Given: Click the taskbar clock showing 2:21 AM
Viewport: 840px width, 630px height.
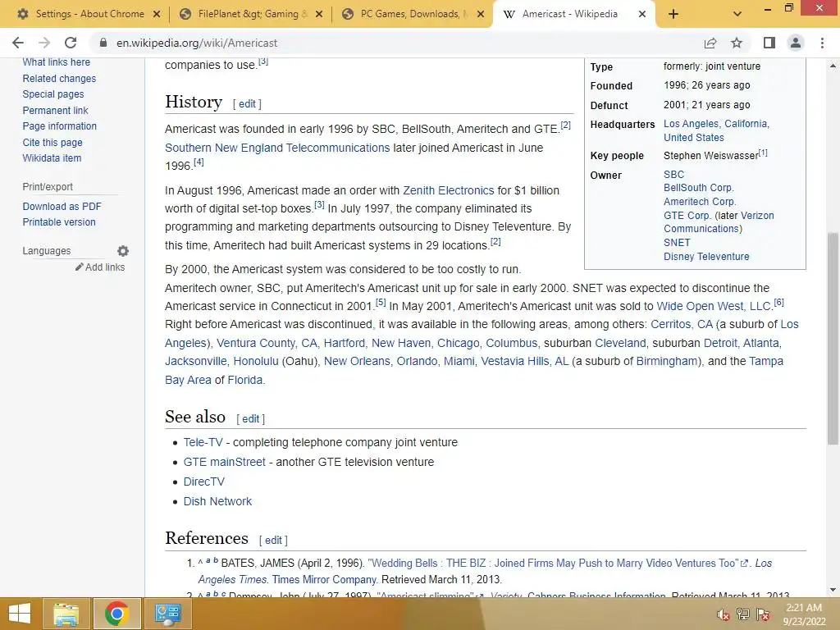Looking at the screenshot, I should click(x=804, y=614).
